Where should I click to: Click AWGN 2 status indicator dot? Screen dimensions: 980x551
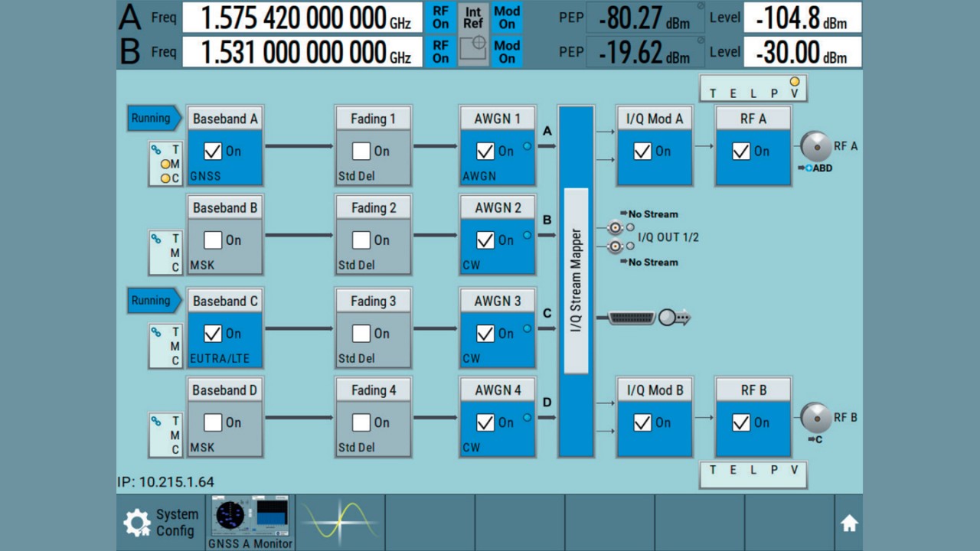click(527, 235)
